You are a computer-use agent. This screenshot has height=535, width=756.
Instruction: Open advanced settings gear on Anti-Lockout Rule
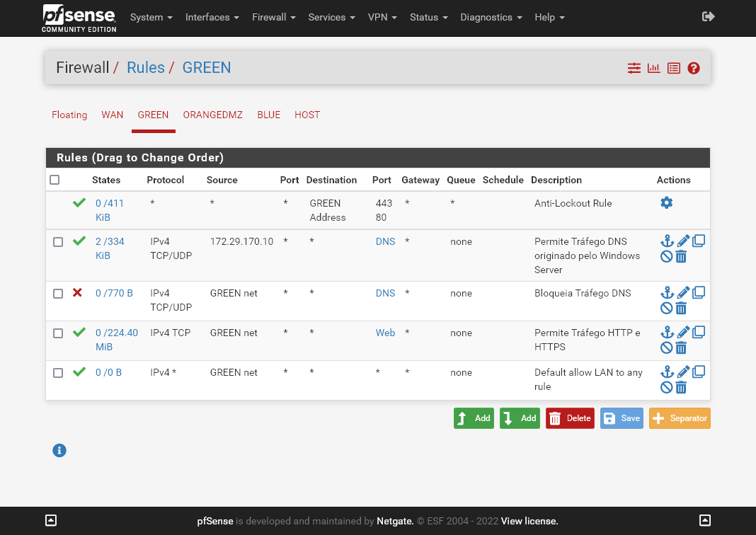pyautogui.click(x=666, y=202)
